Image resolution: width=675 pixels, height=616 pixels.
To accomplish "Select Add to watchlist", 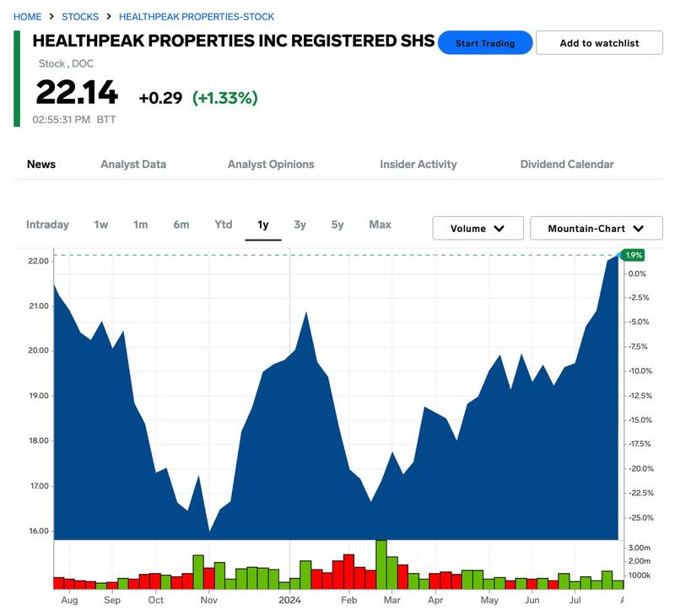I will 599,42.
